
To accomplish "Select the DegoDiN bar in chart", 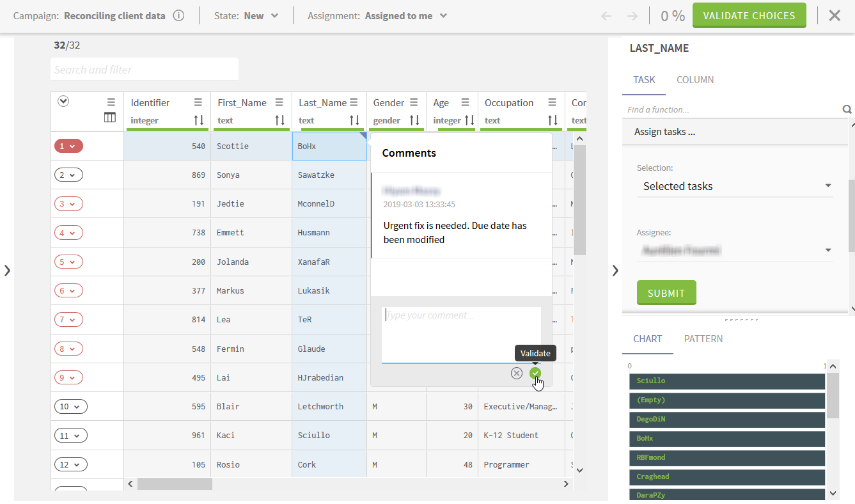I will [727, 420].
